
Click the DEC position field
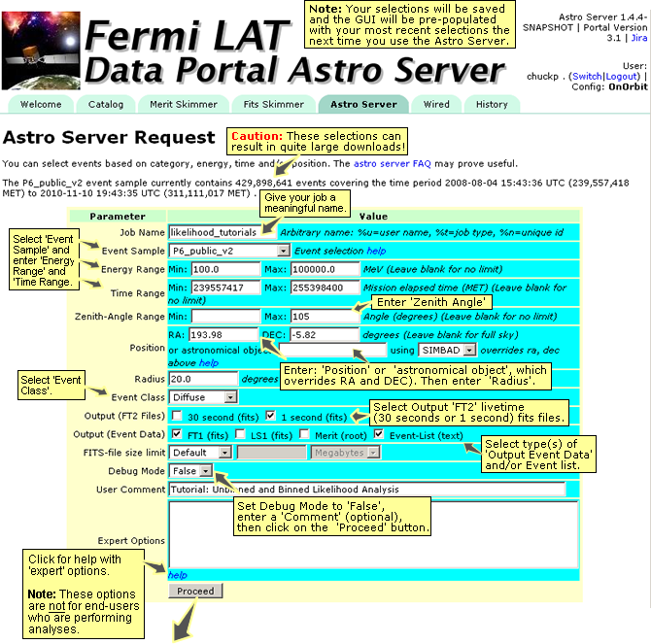pos(325,334)
